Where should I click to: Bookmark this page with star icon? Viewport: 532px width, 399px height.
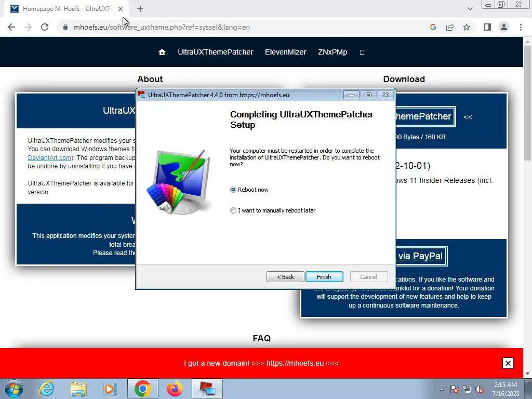467,27
